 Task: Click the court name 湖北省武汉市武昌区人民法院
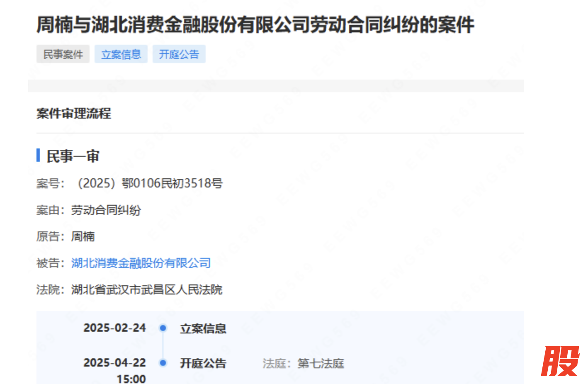pos(147,289)
